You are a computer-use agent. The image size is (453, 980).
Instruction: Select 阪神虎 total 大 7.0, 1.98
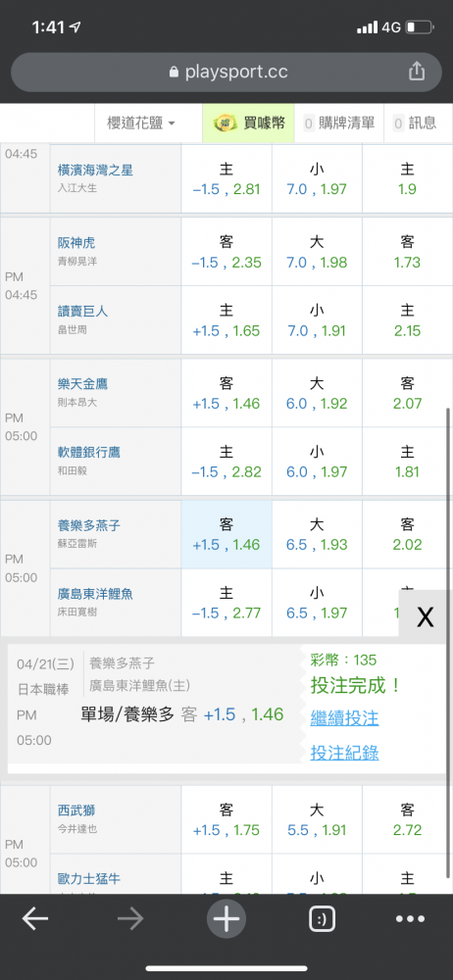317,252
